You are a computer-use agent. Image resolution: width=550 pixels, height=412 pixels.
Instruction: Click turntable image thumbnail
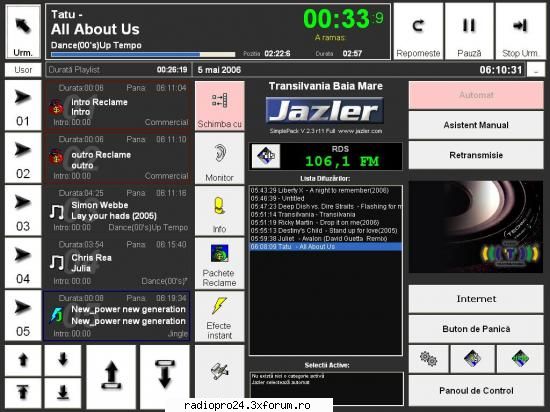(x=476, y=227)
